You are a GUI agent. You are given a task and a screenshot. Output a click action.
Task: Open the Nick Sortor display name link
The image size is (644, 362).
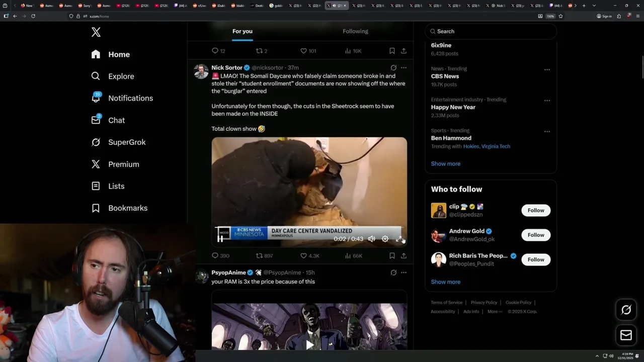pyautogui.click(x=227, y=67)
